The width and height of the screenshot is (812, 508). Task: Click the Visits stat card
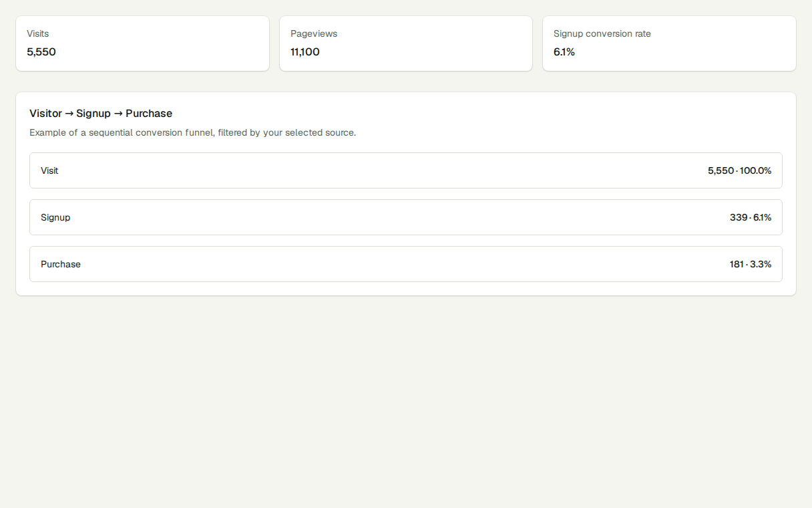(x=142, y=43)
